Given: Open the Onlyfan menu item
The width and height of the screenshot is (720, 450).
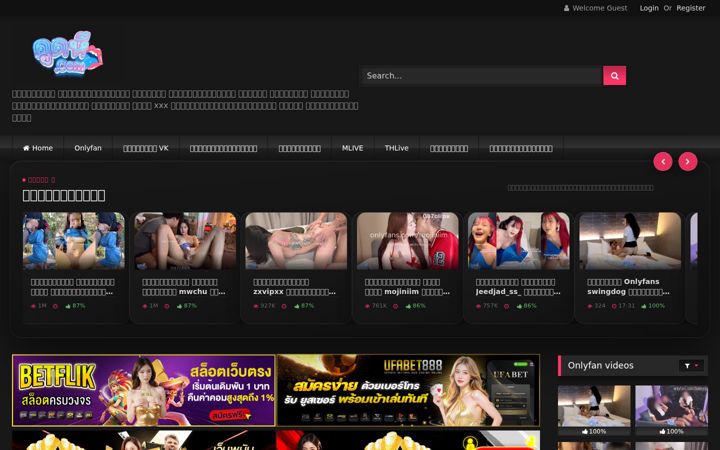Looking at the screenshot, I should 88,148.
